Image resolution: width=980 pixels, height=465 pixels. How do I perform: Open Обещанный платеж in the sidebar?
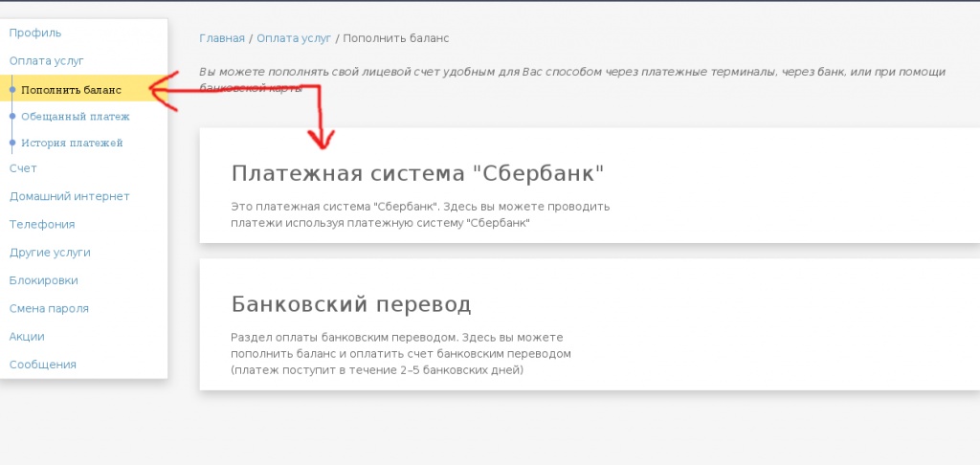[76, 117]
